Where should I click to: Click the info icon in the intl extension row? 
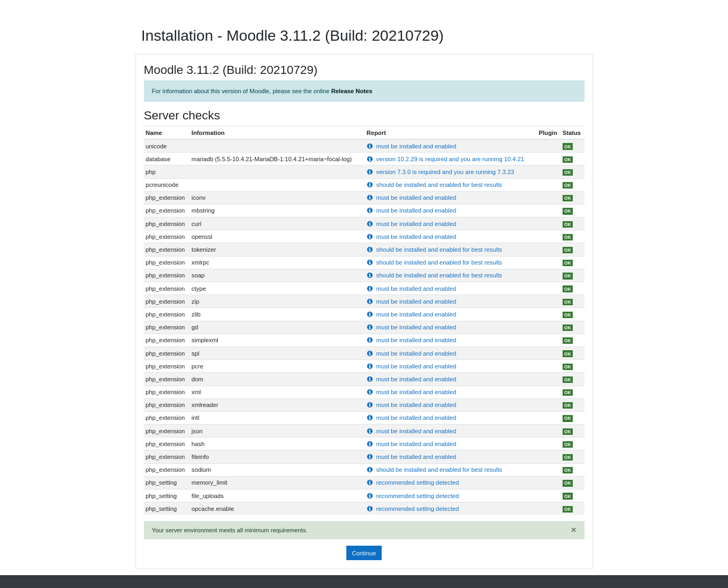369,418
